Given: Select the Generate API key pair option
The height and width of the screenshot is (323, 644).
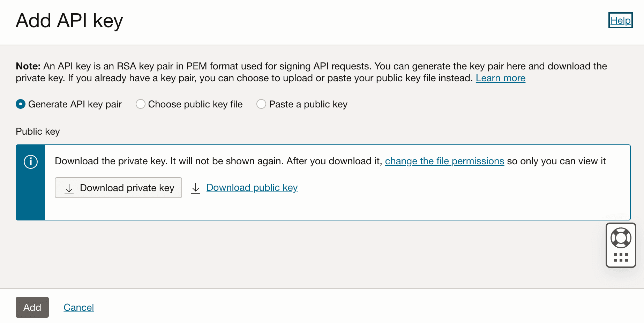Looking at the screenshot, I should click(21, 104).
